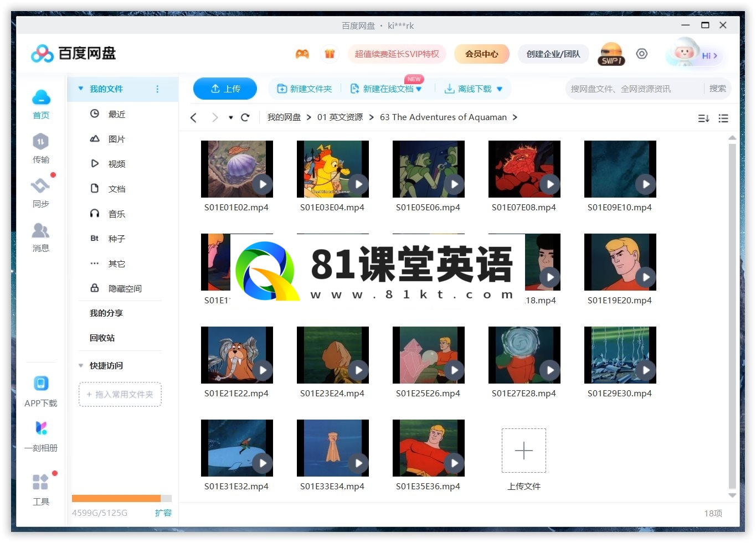Image resolution: width=756 pixels, height=543 pixels.
Task: Click 拖入常用文件夹 placeholder box
Action: (x=120, y=394)
